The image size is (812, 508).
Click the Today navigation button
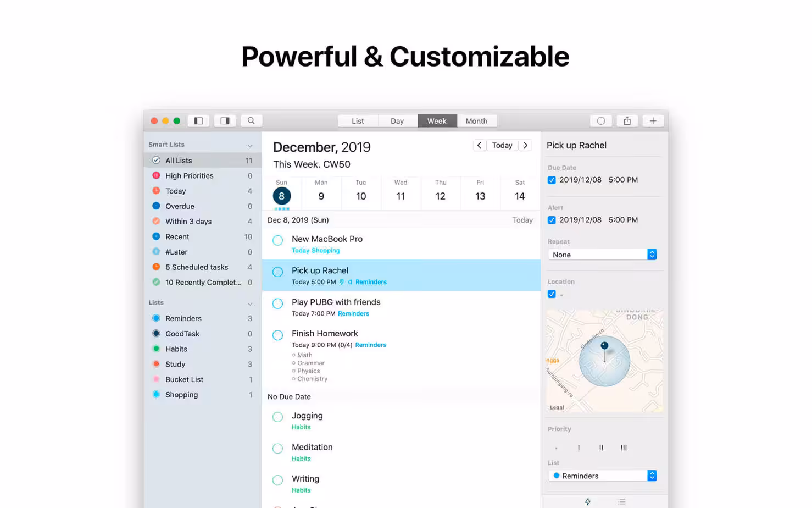(502, 145)
